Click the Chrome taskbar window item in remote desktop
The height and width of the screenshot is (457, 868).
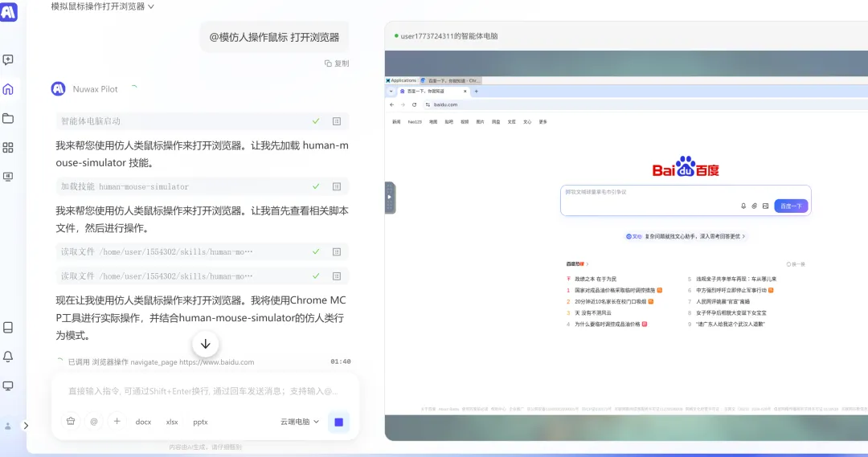[x=451, y=80]
